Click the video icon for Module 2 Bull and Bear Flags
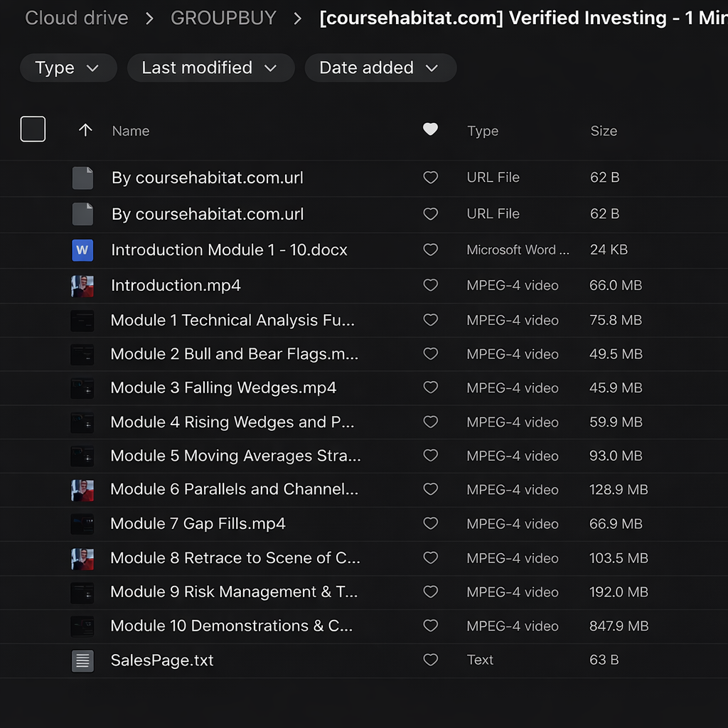728x728 pixels. 82,354
